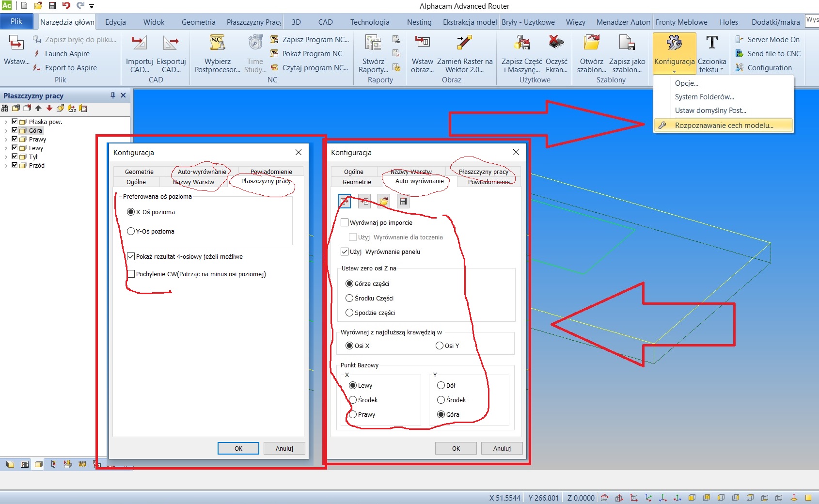The width and height of the screenshot is (819, 504).
Task: Click OK in left Konfiguracja dialog
Action: 238,448
